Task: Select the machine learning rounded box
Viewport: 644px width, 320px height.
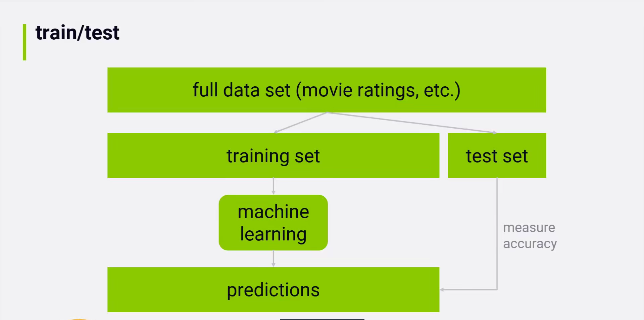Action: pos(273,222)
